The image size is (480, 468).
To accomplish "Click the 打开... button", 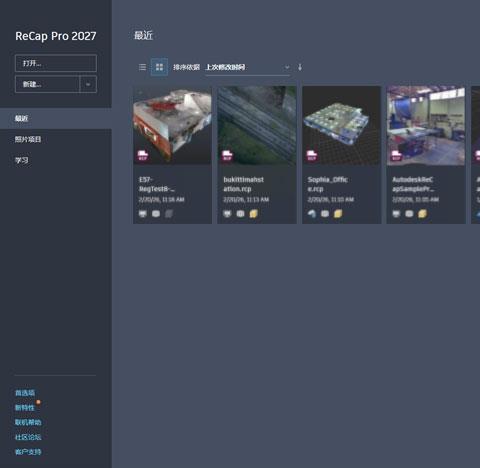I will (56, 63).
